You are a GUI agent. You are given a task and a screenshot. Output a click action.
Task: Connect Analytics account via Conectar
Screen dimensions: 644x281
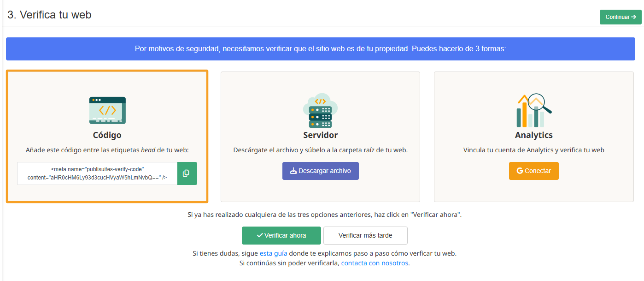[x=533, y=171]
